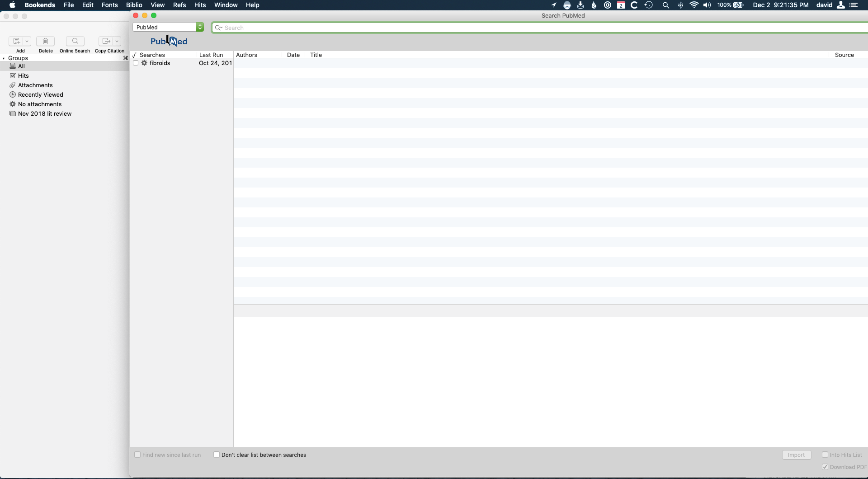Viewport: 868px width, 479px height.
Task: Open the Add button dropdown arrow
Action: point(27,41)
